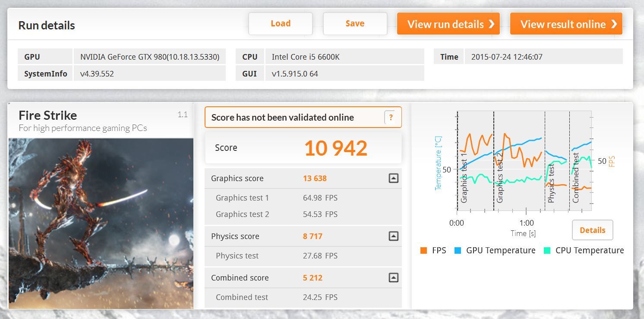Screen dimensions: 644x319
Task: Click the Physics score value 8 717
Action: click(313, 236)
